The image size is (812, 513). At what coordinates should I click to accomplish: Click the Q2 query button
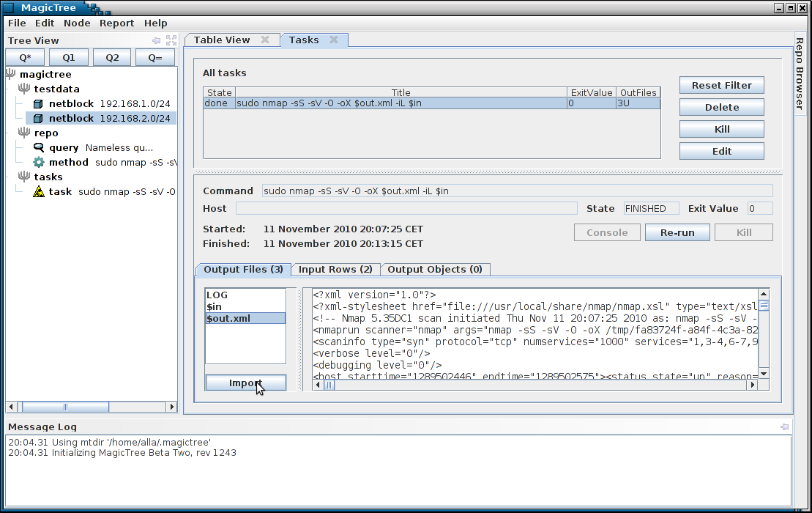[x=112, y=57]
